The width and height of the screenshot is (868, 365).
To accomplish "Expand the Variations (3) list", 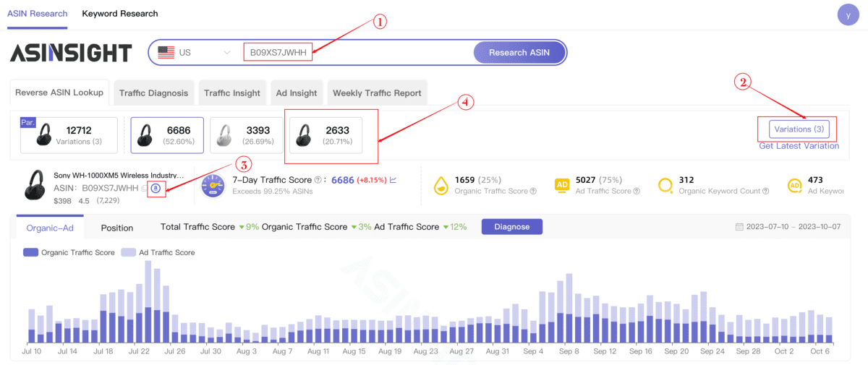I will point(799,129).
